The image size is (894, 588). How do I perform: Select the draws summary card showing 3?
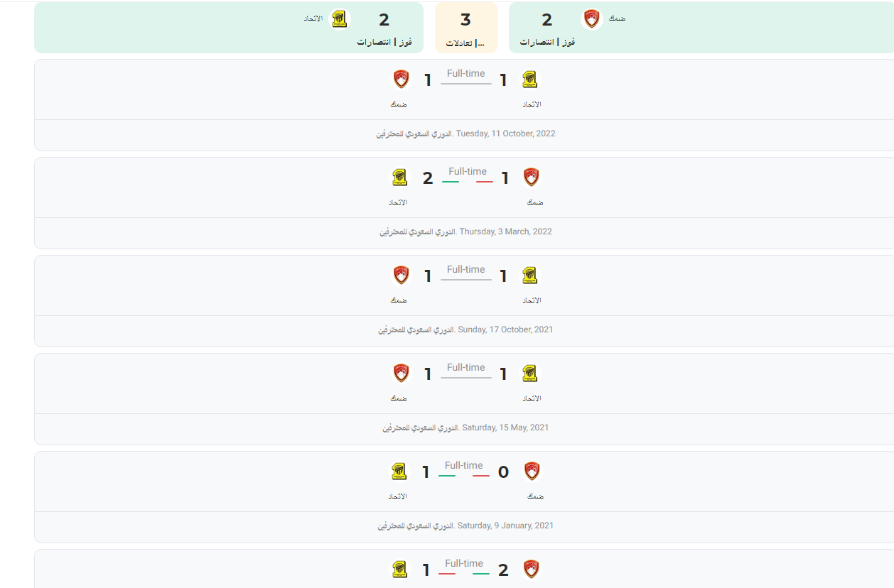click(x=466, y=28)
